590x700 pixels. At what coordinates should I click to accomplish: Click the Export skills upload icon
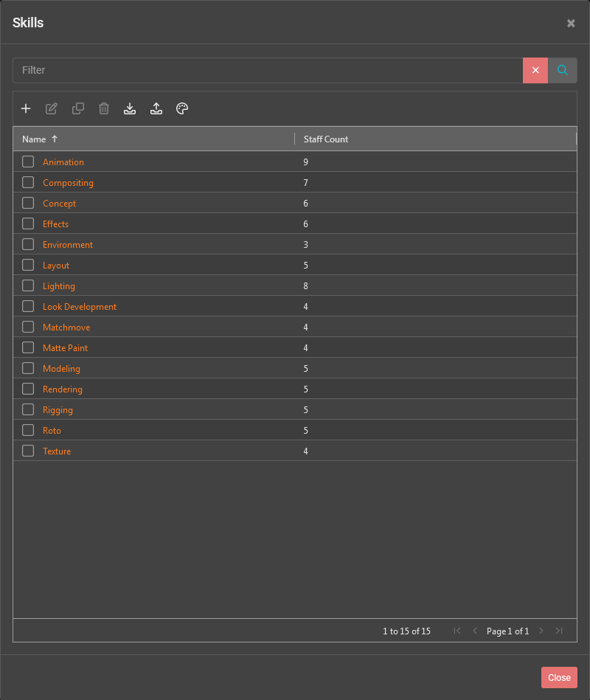[156, 108]
